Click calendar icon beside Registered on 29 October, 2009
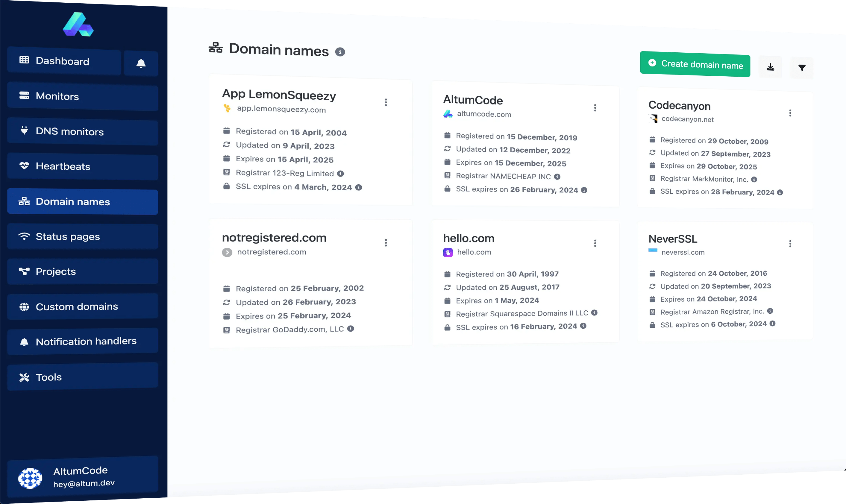 click(x=652, y=139)
